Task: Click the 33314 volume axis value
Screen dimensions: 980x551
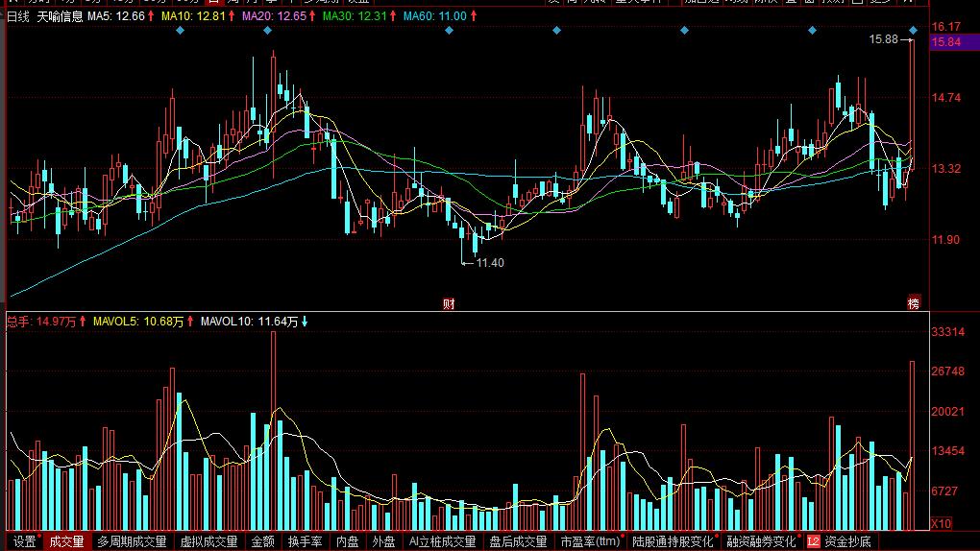Action: [947, 332]
